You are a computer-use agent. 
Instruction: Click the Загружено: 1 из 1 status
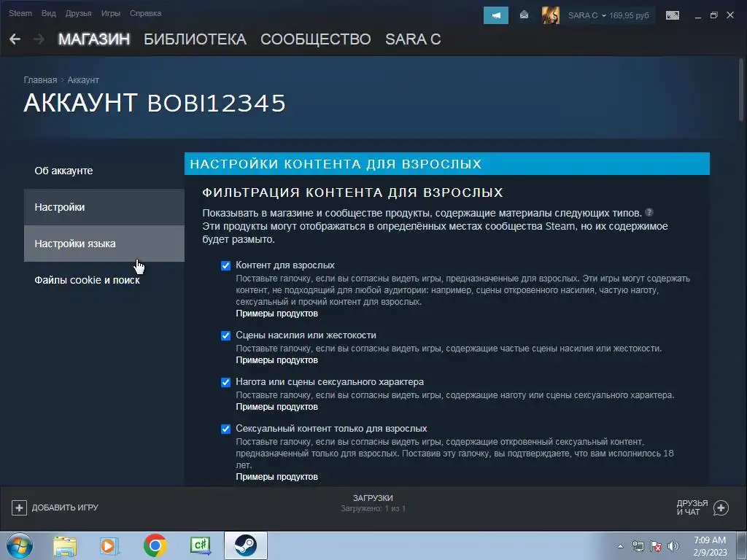point(373,508)
